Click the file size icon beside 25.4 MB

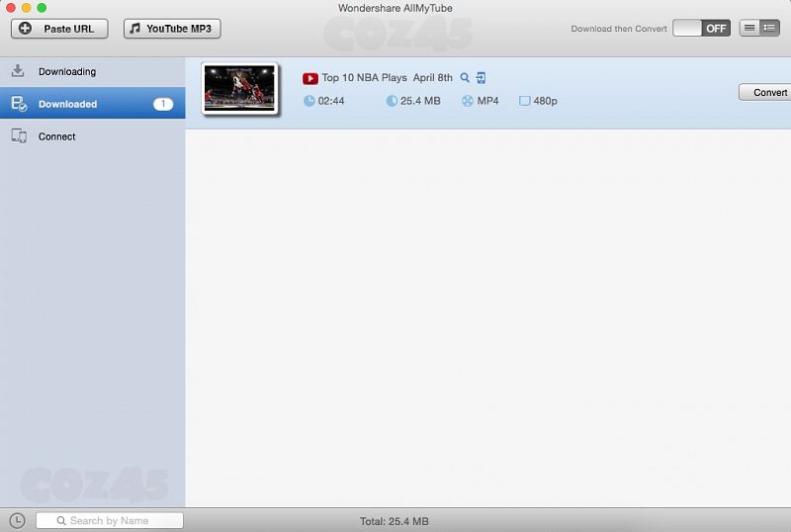coord(392,101)
